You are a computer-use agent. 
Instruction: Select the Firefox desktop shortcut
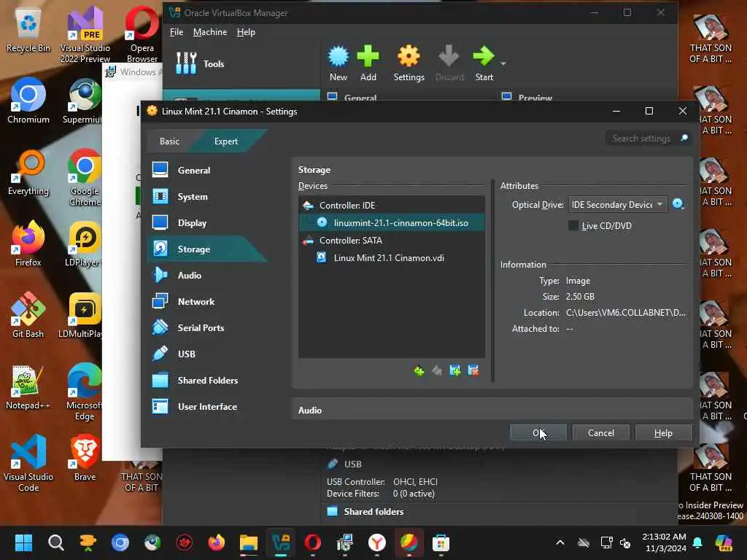tap(28, 244)
